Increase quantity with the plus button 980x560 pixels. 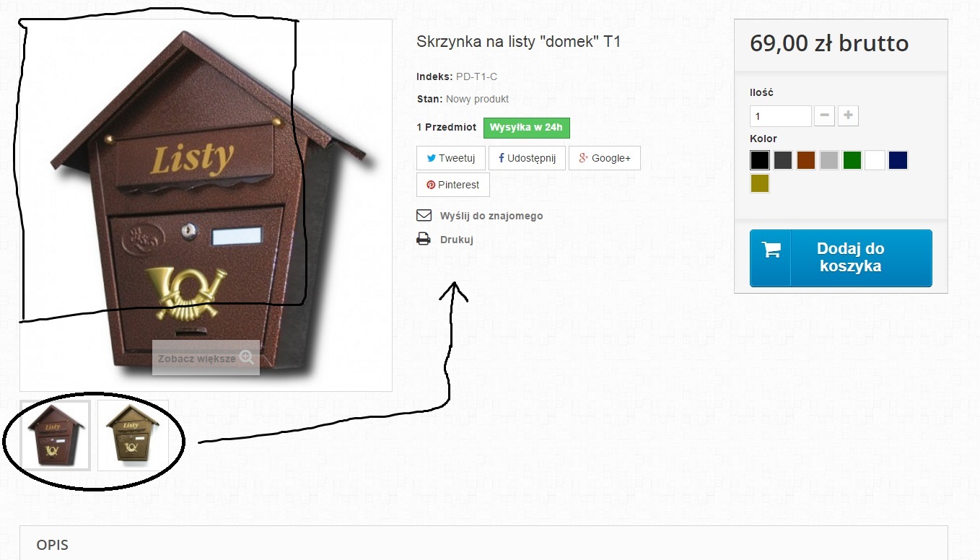coord(848,115)
